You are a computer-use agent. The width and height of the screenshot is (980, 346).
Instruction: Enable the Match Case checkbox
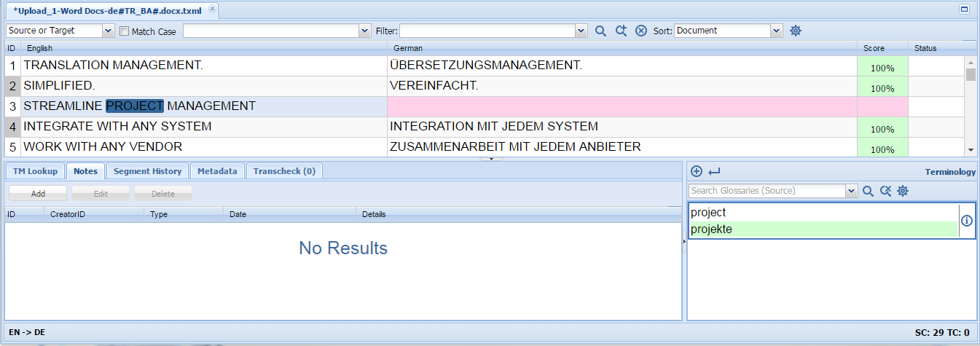124,31
